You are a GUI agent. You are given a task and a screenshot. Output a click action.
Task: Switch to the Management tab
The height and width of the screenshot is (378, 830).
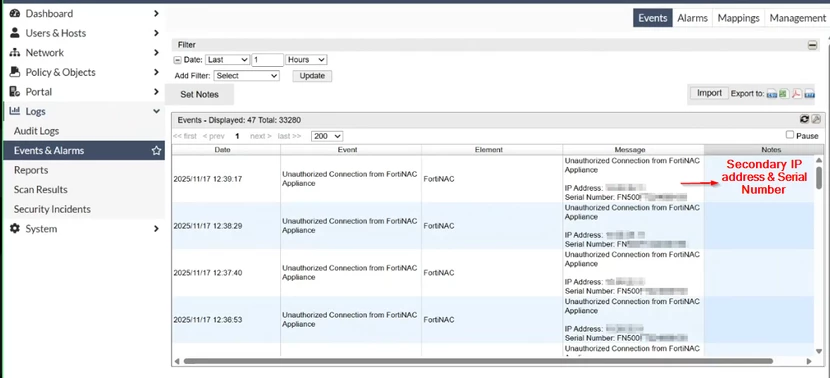tap(797, 18)
